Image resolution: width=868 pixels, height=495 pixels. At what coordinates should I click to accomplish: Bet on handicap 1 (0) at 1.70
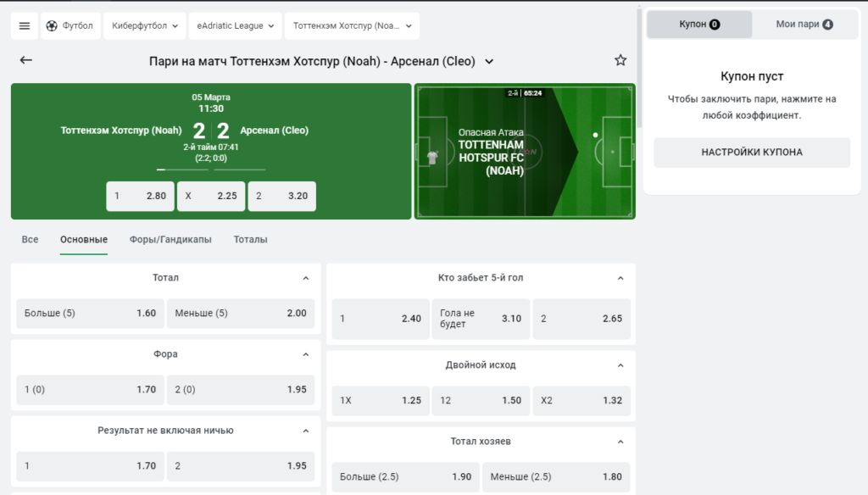point(90,390)
